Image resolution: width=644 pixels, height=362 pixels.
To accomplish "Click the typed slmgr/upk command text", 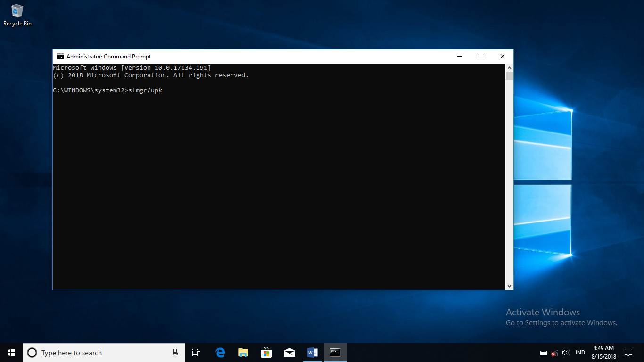I will click(145, 90).
